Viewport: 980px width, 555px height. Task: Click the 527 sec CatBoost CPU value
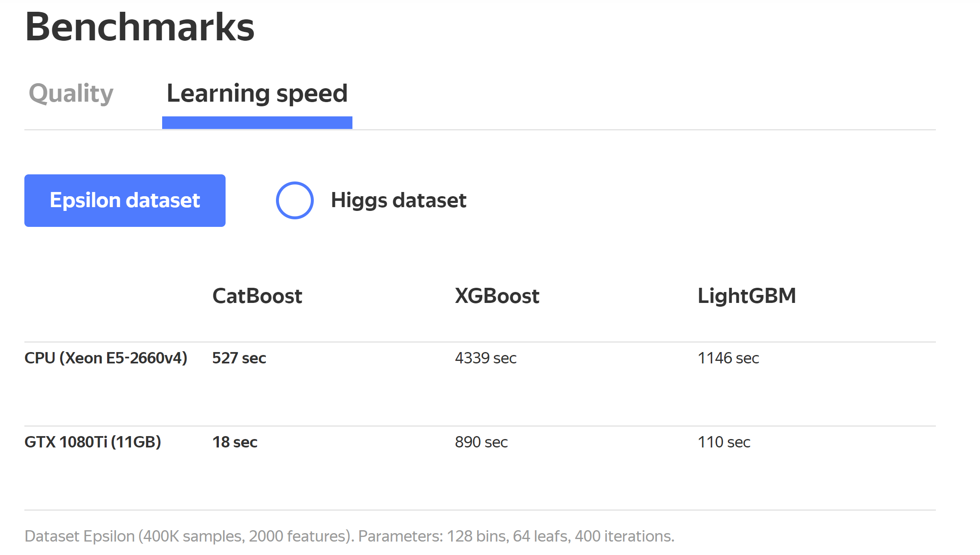[x=239, y=358]
